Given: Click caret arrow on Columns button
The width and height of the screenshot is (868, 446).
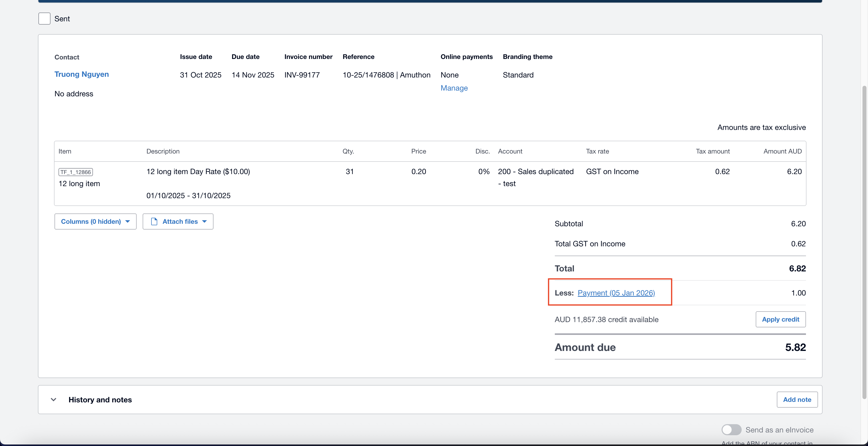Looking at the screenshot, I should click(x=128, y=221).
